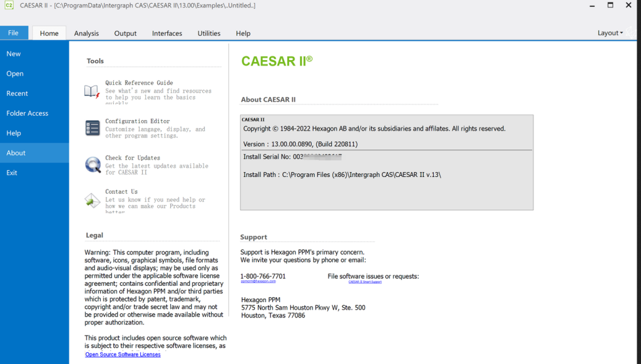641x364 pixels.
Task: Click the Hexagon support email link
Action: tap(258, 281)
